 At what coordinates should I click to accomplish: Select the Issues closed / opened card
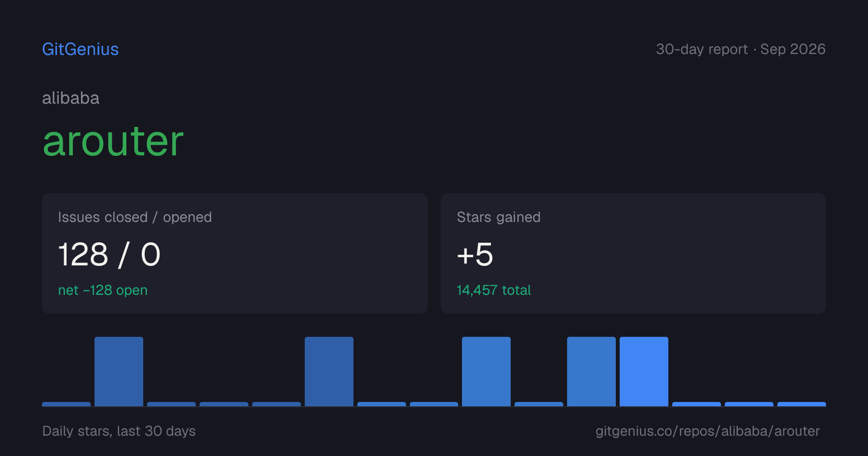[235, 253]
